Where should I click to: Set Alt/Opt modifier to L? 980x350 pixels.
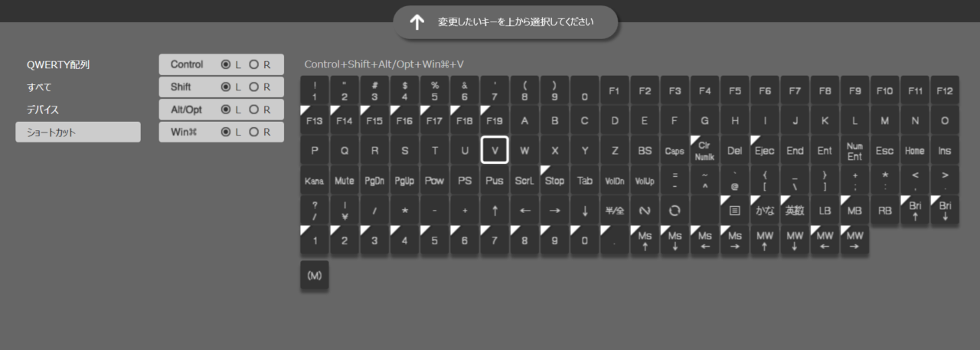pyautogui.click(x=226, y=110)
